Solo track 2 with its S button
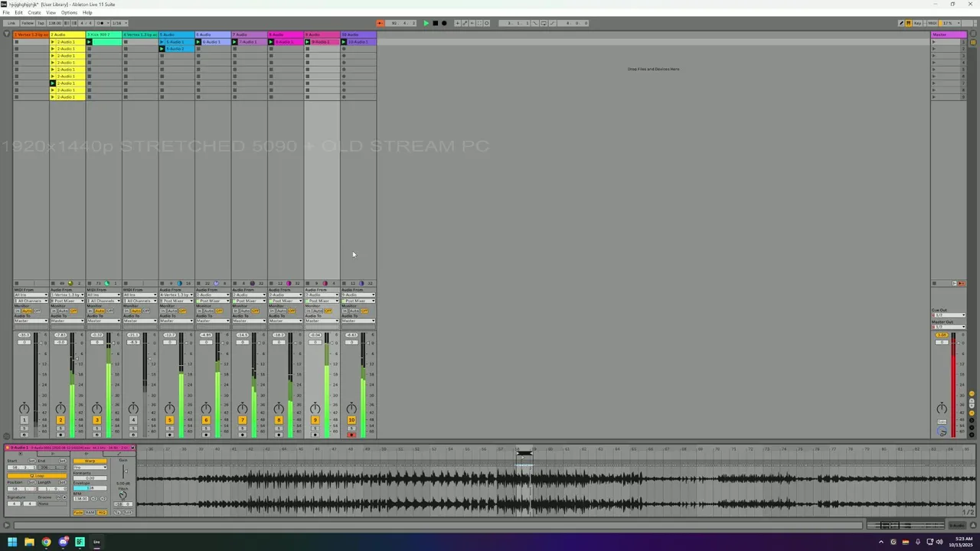Image resolution: width=980 pixels, height=551 pixels. coord(60,428)
